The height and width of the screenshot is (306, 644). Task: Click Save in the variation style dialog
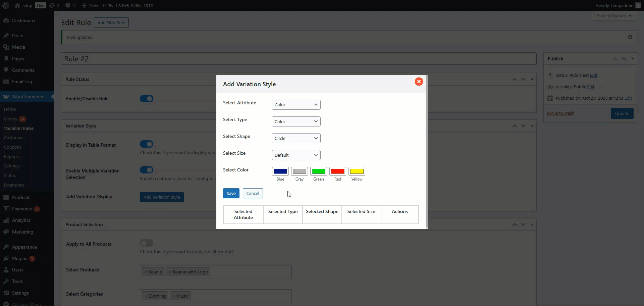[x=231, y=193]
